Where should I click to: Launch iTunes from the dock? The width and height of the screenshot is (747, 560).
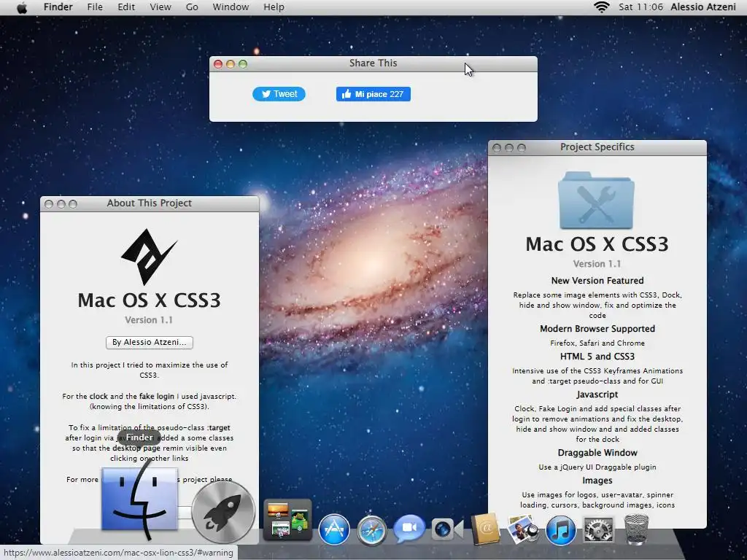pyautogui.click(x=561, y=530)
